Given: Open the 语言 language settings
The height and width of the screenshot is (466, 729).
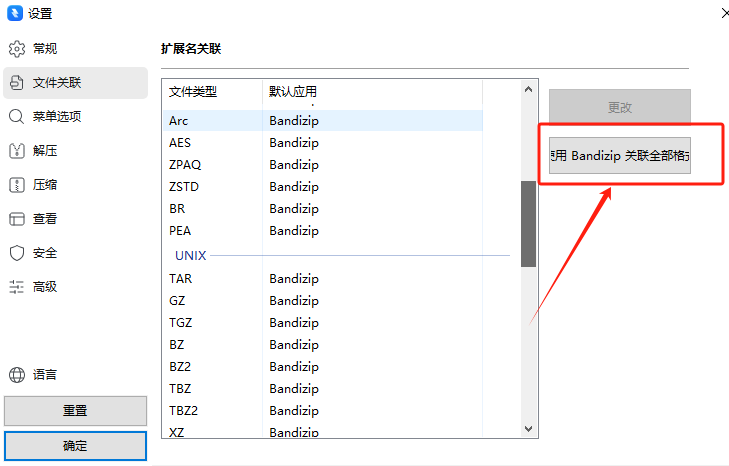Looking at the screenshot, I should tap(75, 374).
